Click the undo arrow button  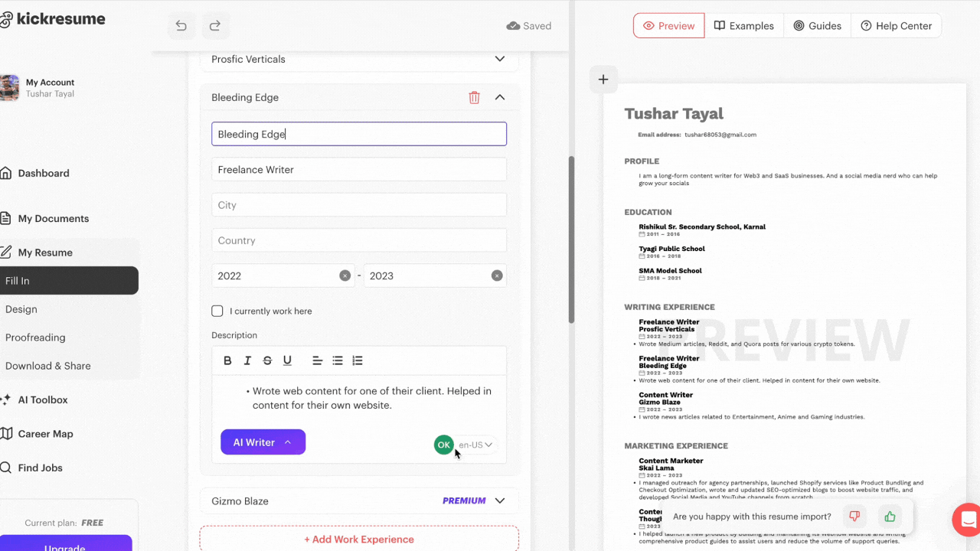(x=181, y=26)
